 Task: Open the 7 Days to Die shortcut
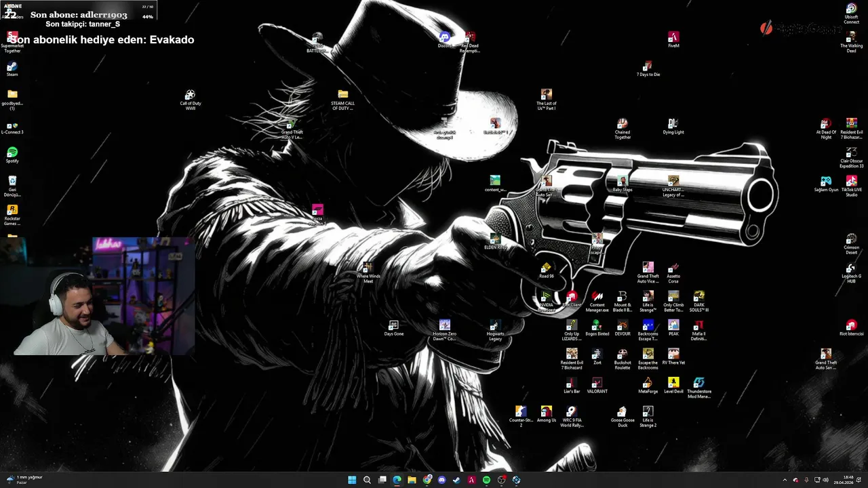[648, 68]
